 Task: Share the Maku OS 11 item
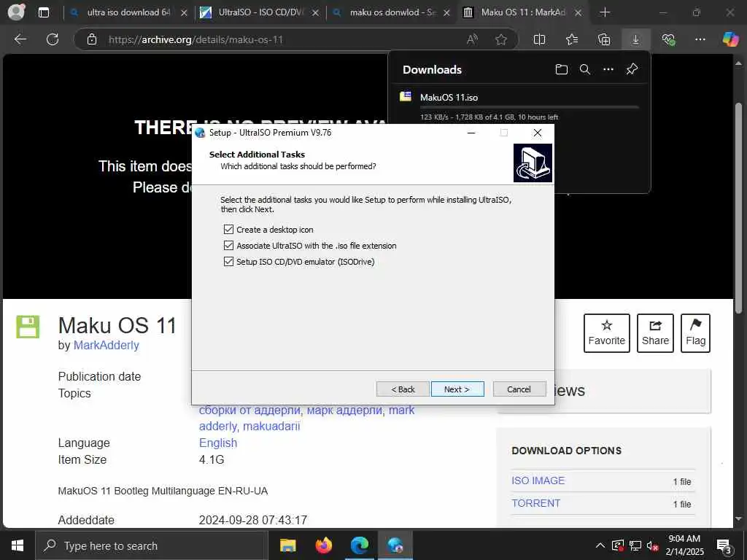point(655,332)
